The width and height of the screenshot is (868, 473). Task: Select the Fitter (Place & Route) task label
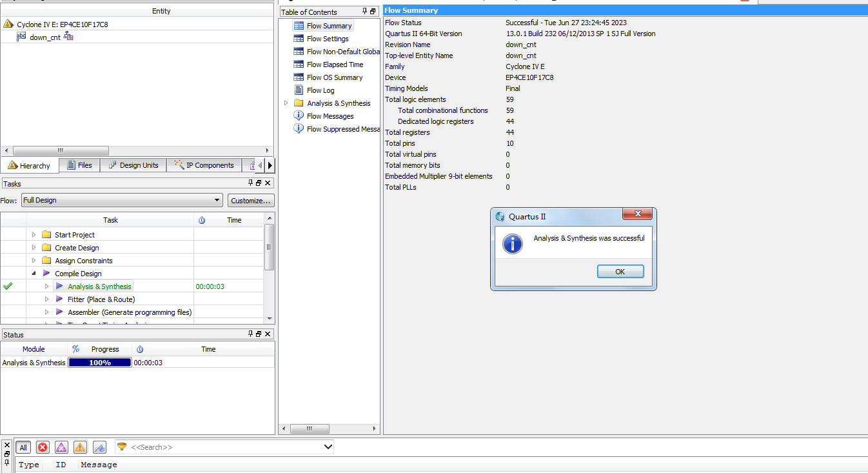pyautogui.click(x=101, y=299)
